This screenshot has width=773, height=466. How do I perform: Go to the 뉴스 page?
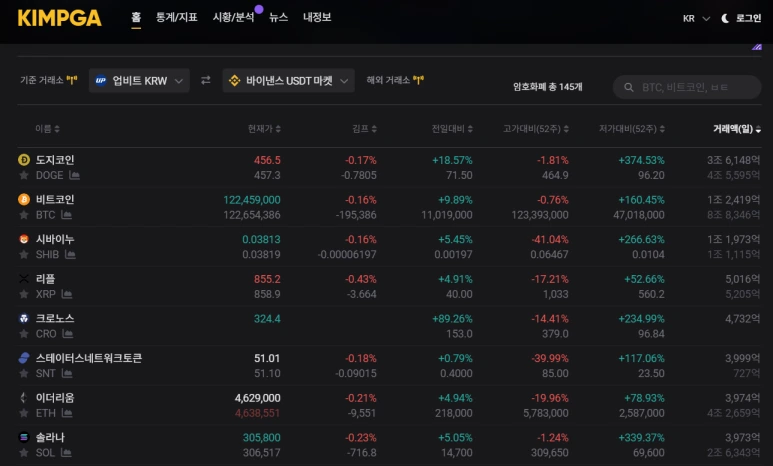tap(279, 17)
